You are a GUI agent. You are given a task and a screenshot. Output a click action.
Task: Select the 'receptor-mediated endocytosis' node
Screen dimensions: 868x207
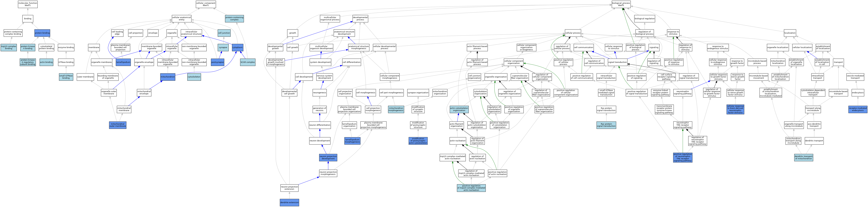point(858,109)
